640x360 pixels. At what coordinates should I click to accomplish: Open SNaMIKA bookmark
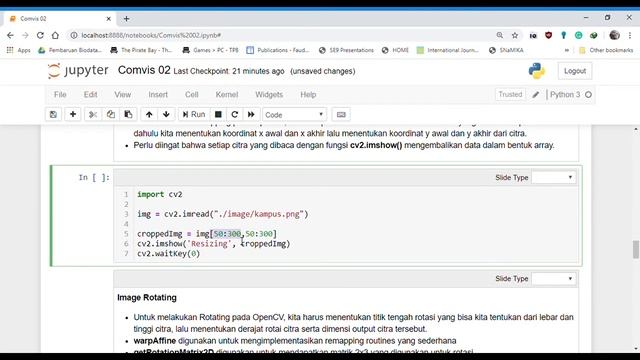tap(506, 50)
